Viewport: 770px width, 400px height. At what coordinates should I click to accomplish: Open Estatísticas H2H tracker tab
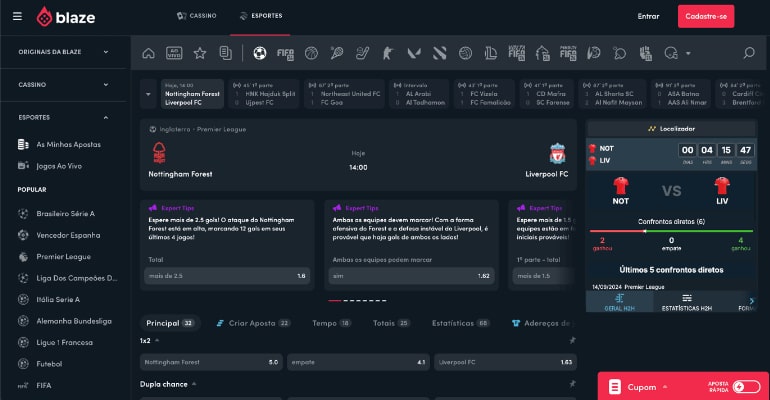click(687, 302)
